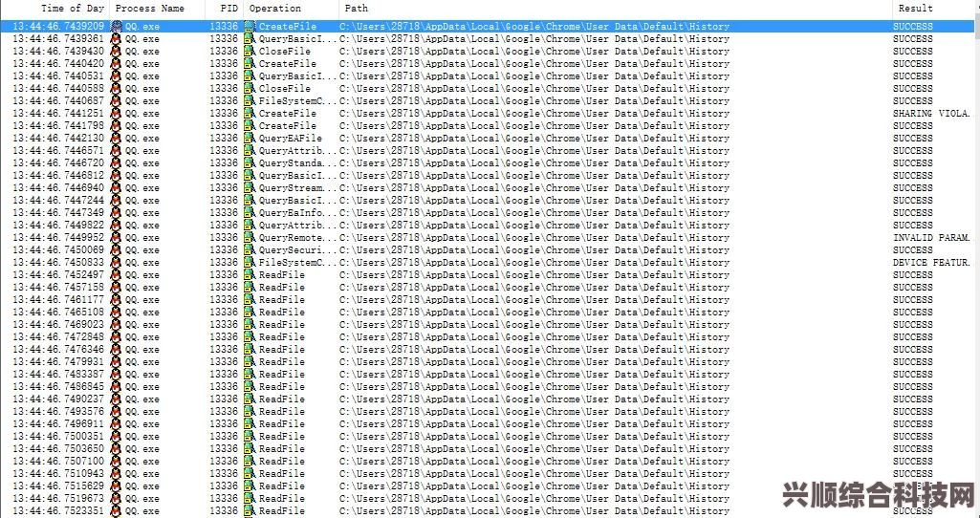Screen dimensions: 980x518
Task: Click the QQ penguin icon in row 13:44:46.7503650
Action: 116,448
